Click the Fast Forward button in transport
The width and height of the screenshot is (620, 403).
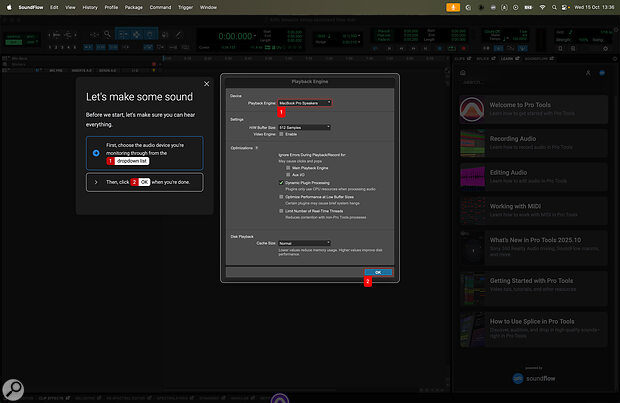tap(414, 48)
